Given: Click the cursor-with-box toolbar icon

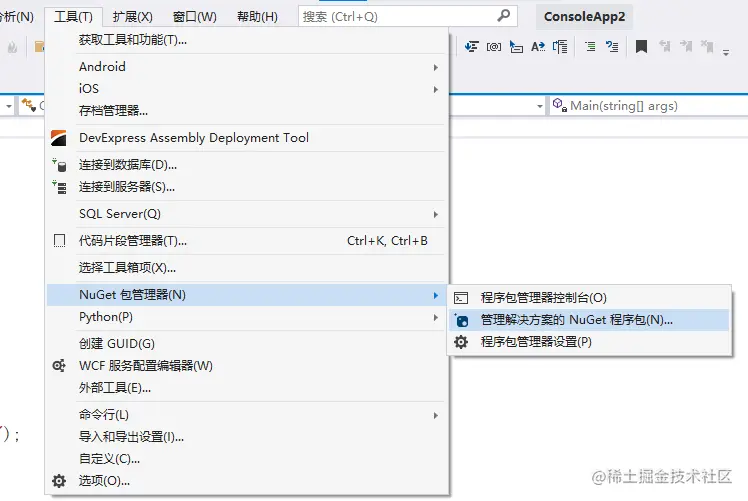Looking at the screenshot, I should (516, 47).
